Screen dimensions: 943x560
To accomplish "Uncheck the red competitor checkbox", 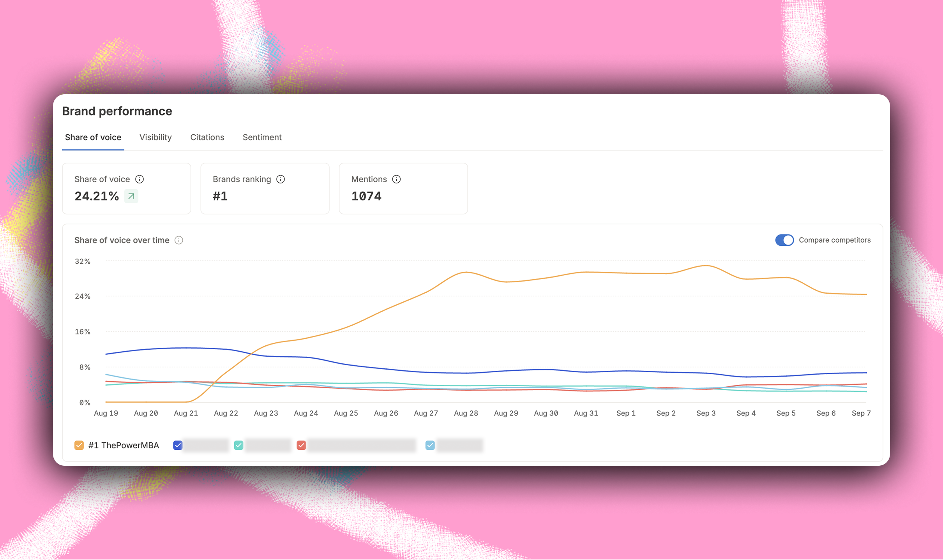I will pyautogui.click(x=301, y=445).
